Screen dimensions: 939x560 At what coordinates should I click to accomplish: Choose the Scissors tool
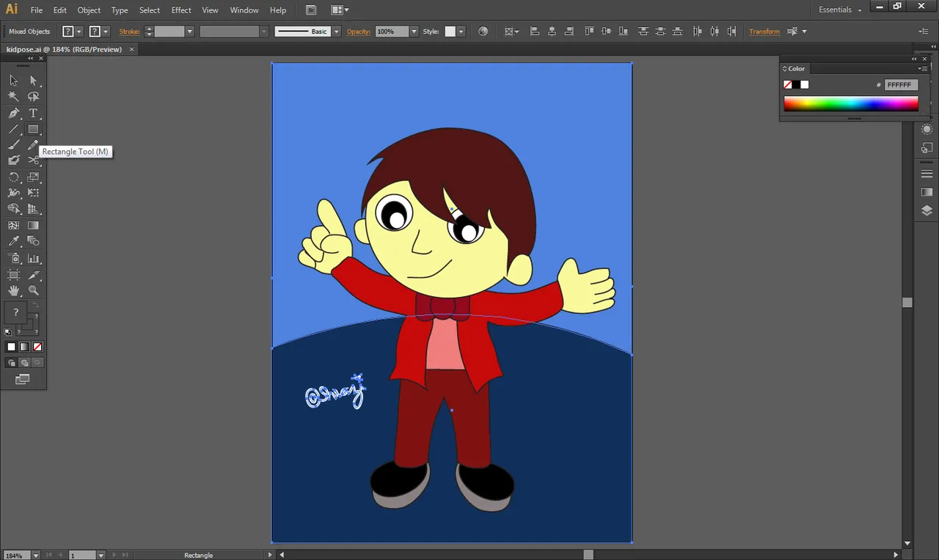33,160
